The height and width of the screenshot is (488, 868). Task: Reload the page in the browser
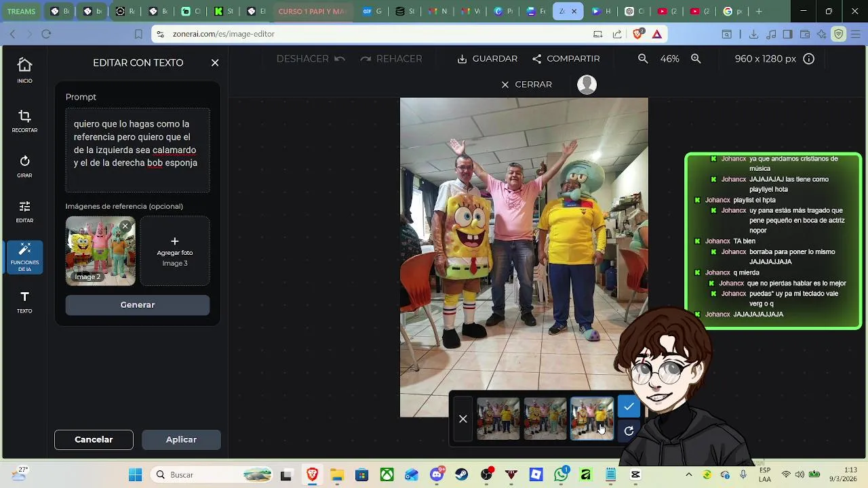(46, 34)
